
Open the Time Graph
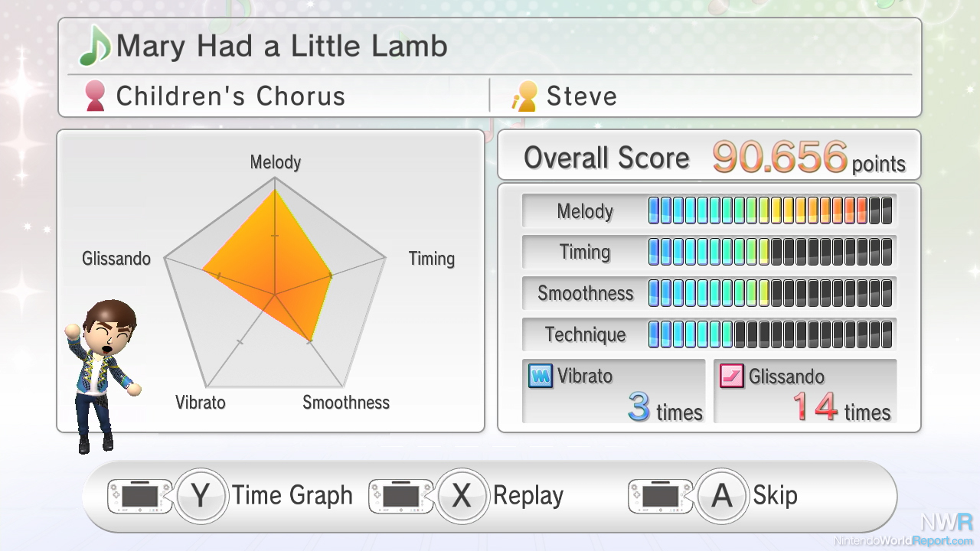[x=292, y=496]
